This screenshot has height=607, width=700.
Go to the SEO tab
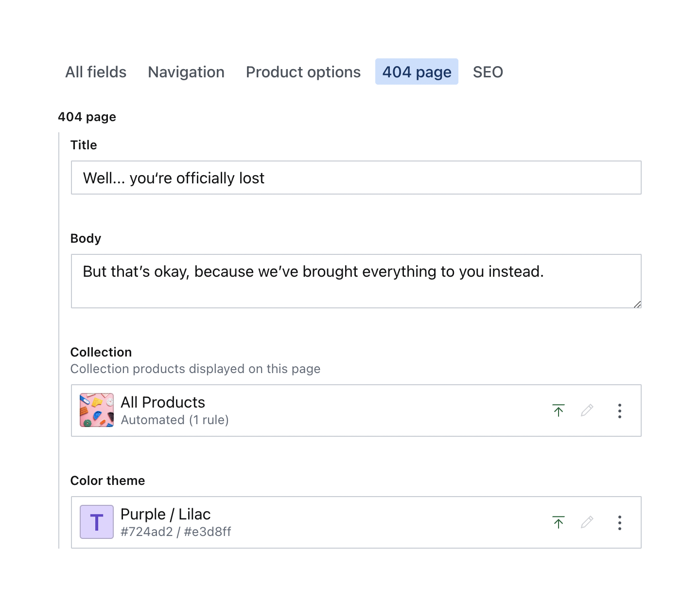click(x=488, y=72)
